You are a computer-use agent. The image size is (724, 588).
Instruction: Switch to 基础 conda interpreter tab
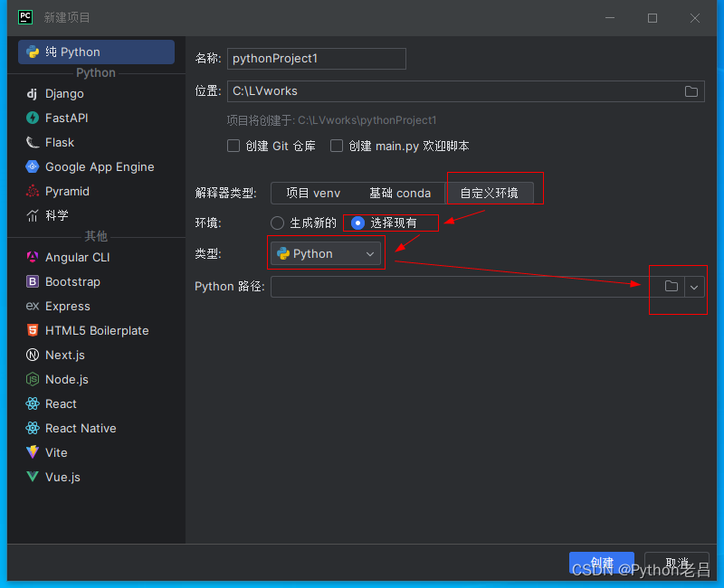[400, 193]
